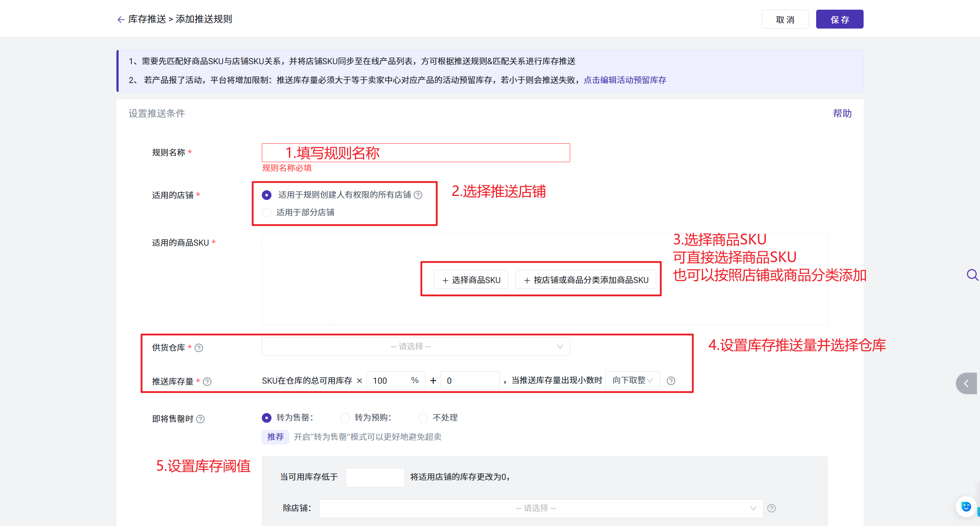Open the 向下取整 rounding dropdown
980x526 pixels.
pyautogui.click(x=633, y=381)
